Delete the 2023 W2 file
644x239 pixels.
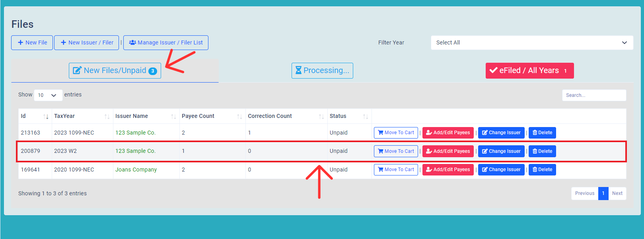(x=542, y=151)
